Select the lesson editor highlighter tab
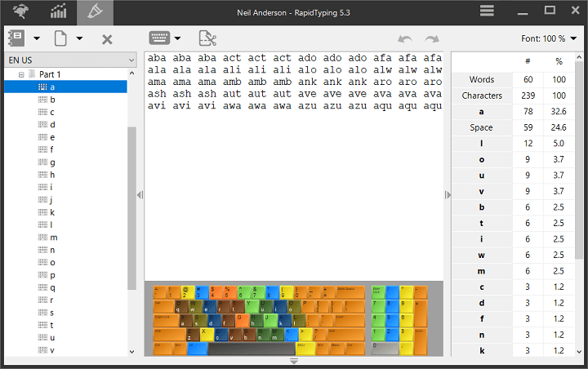This screenshot has width=588, height=369. click(95, 11)
